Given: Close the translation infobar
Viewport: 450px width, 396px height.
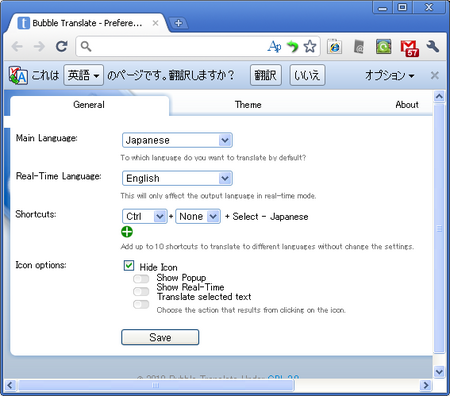Looking at the screenshot, I should coord(434,75).
